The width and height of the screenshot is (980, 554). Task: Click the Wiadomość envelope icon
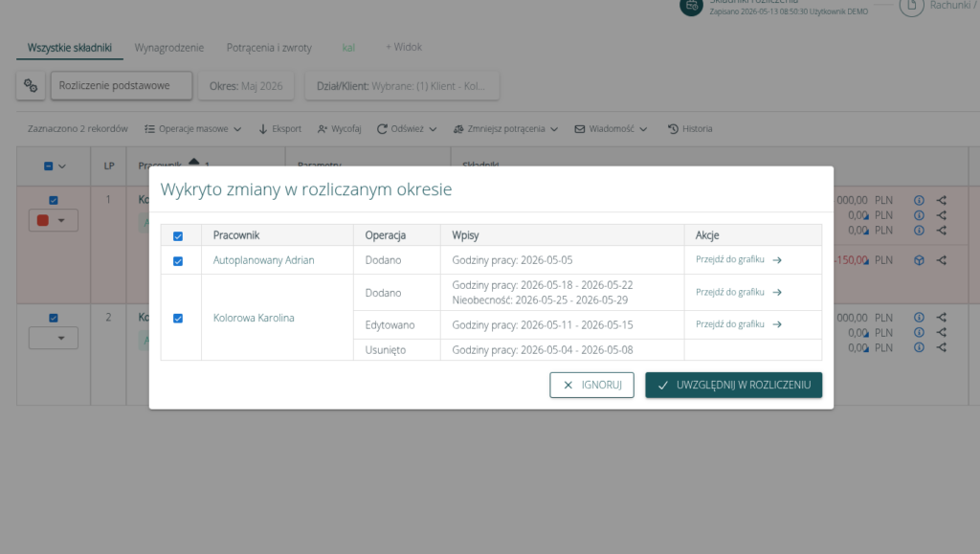click(580, 128)
